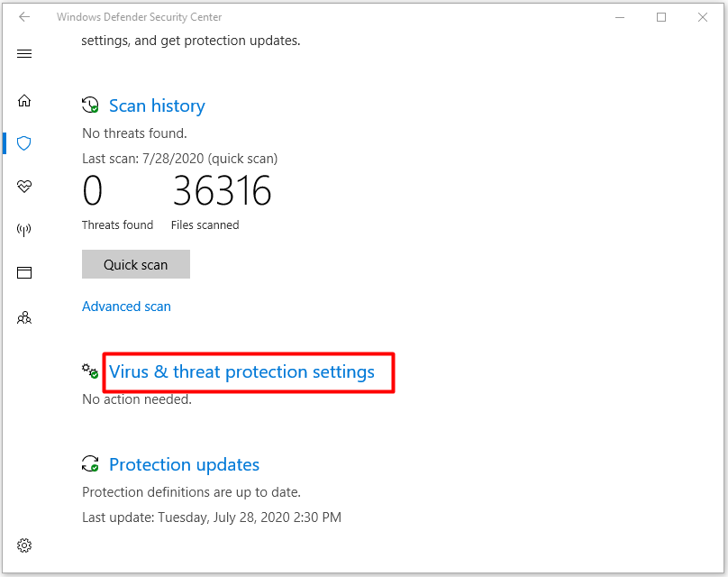
Task: Close the Windows Defender Security Center
Action: click(703, 17)
